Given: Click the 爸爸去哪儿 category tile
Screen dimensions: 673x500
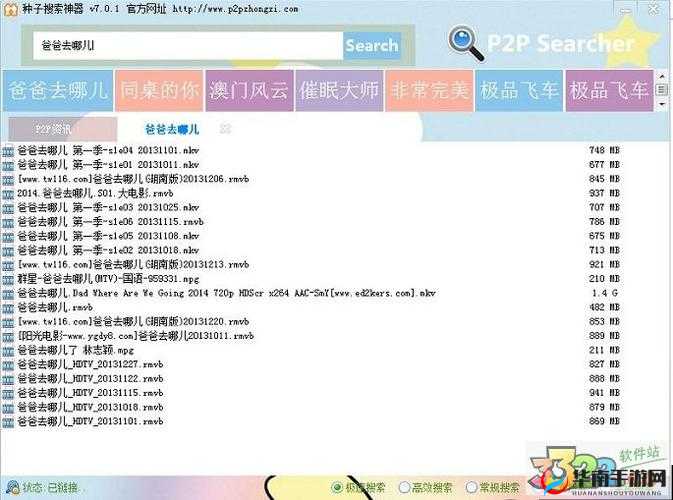Looking at the screenshot, I should click(58, 91).
